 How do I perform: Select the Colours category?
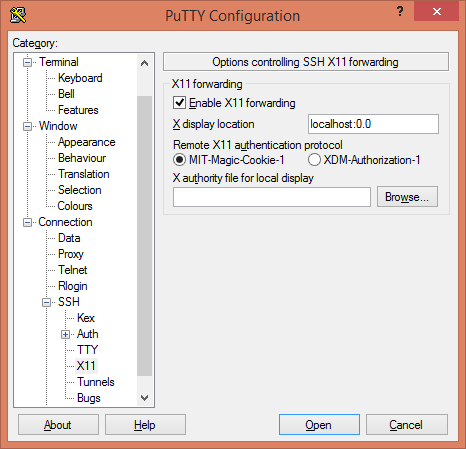(x=75, y=206)
